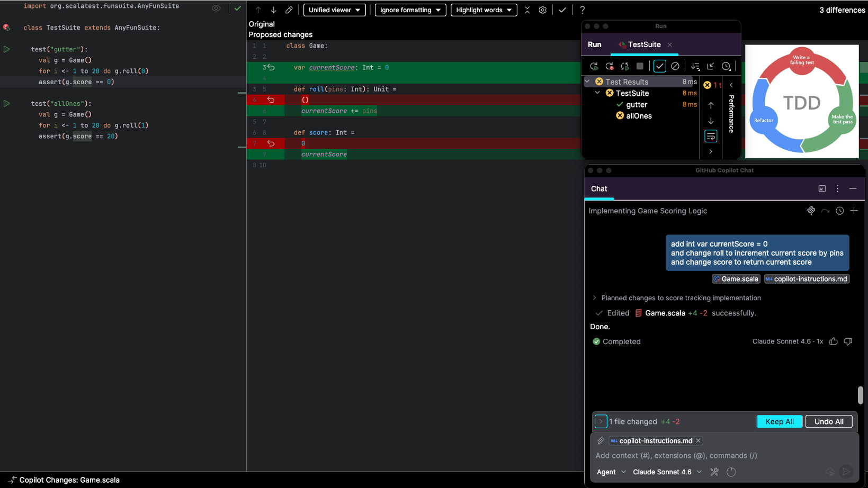
Task: Click Rerun Failed Tests icon
Action: 610,66
